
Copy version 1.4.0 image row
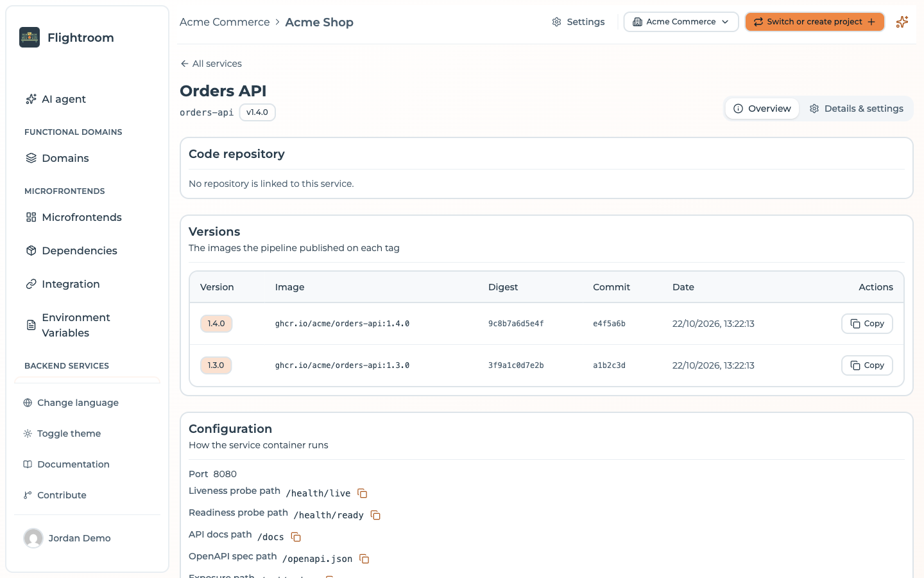[x=867, y=324]
